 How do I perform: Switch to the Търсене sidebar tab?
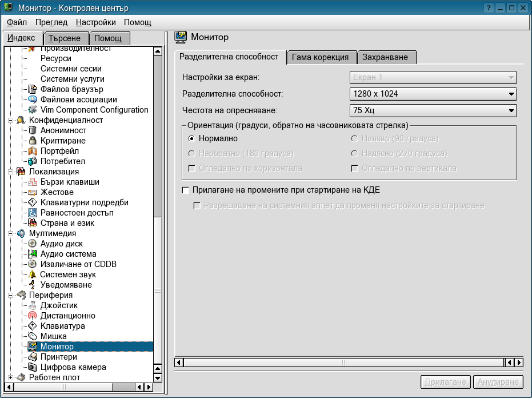tap(66, 38)
